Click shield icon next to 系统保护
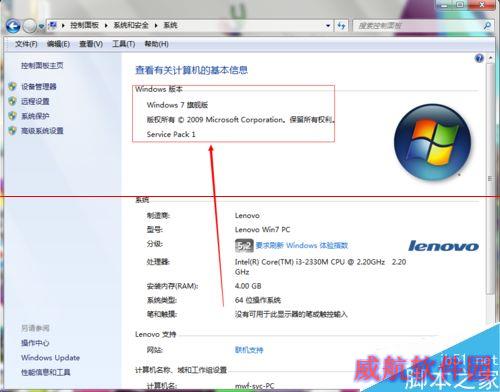The image size is (500, 392). coord(12,116)
